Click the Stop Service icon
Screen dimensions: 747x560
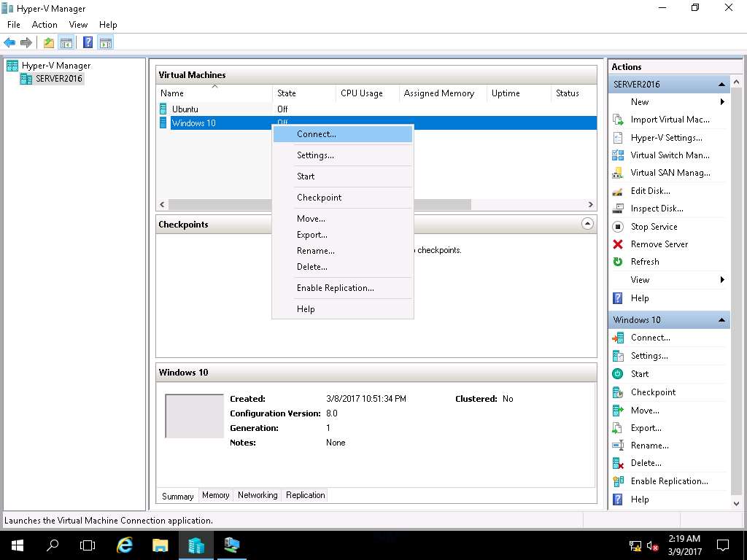pos(618,227)
